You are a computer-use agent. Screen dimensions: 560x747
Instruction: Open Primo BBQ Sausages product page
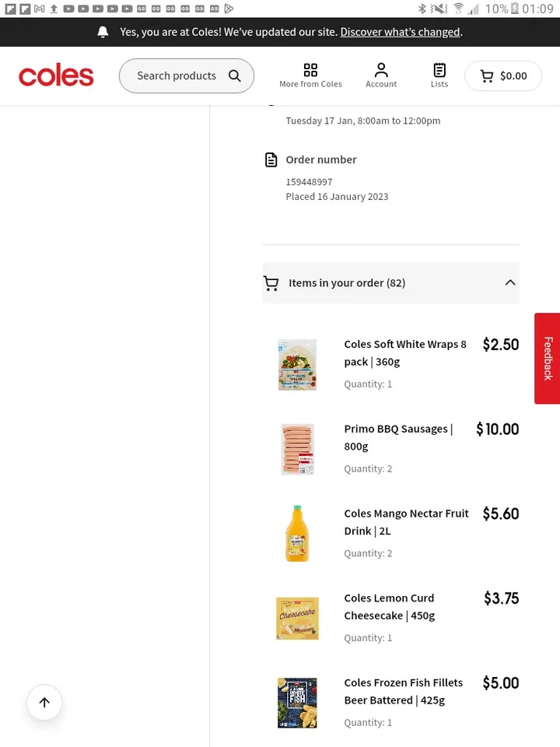(398, 437)
